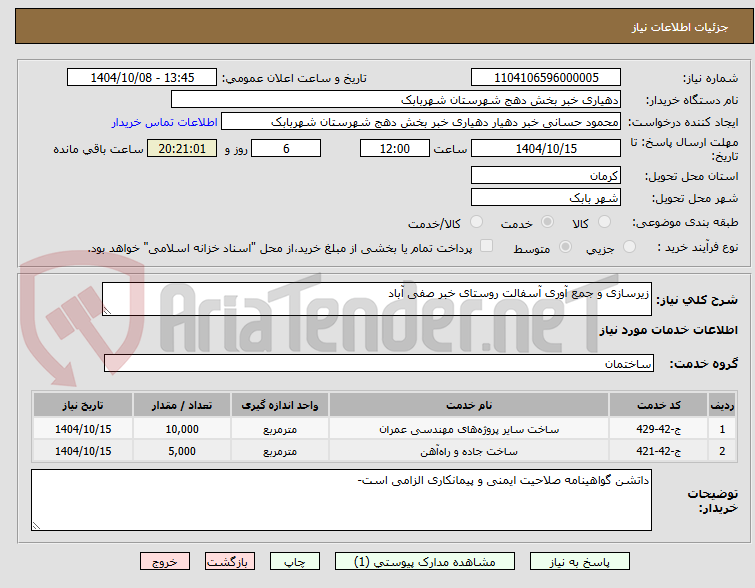Image resolution: width=755 pixels, height=588 pixels.
Task: Click the گروه خدمت field ساختمان
Action: [378, 363]
